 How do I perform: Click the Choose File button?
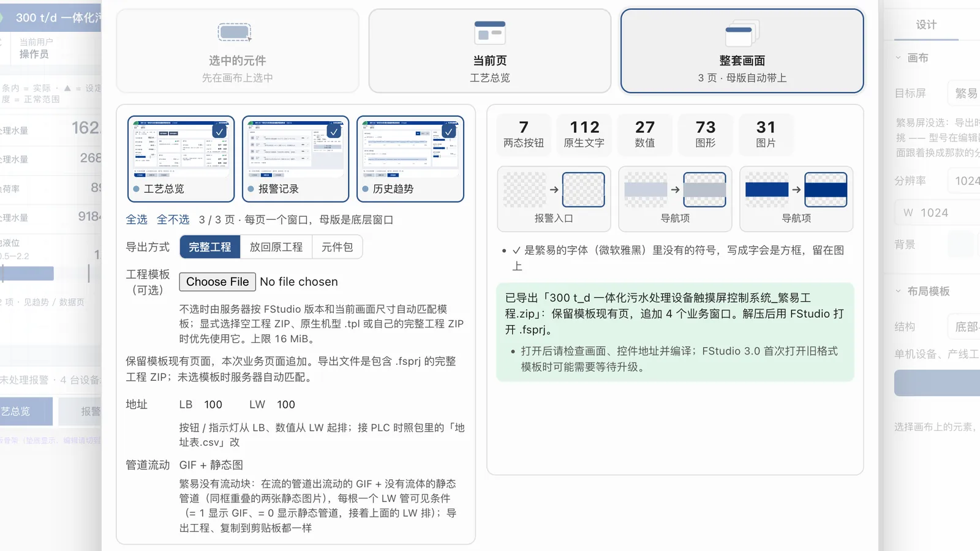click(x=217, y=282)
